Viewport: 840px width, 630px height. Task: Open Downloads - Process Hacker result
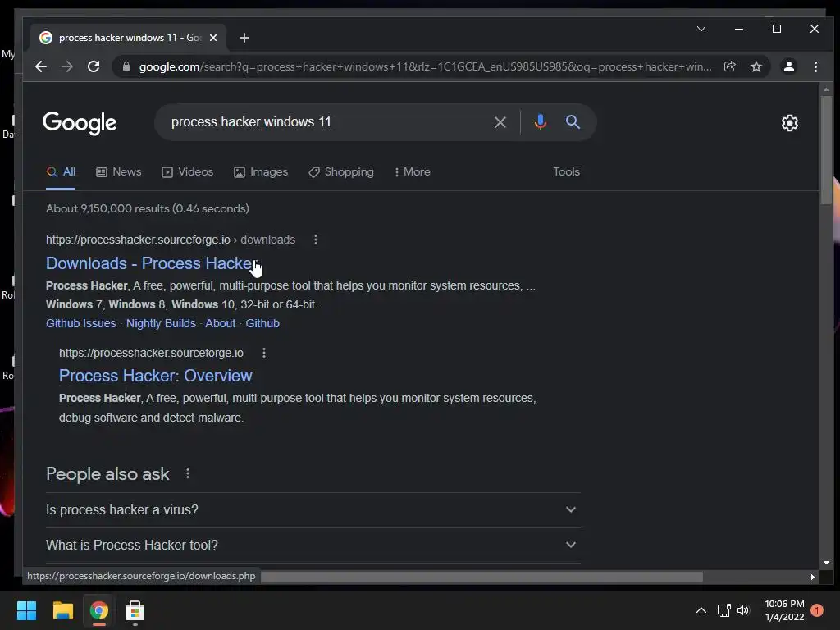(x=151, y=263)
